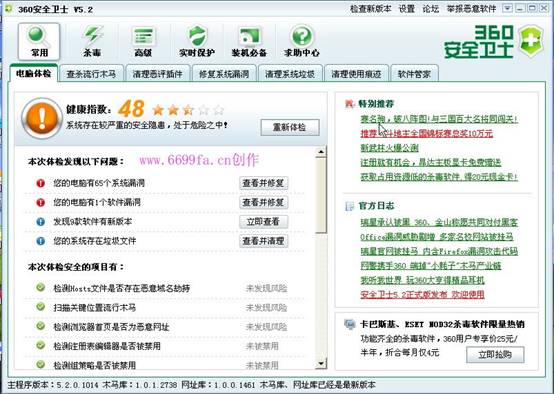
Task: Switch to 查杀流行木马 tab
Action: (x=91, y=74)
